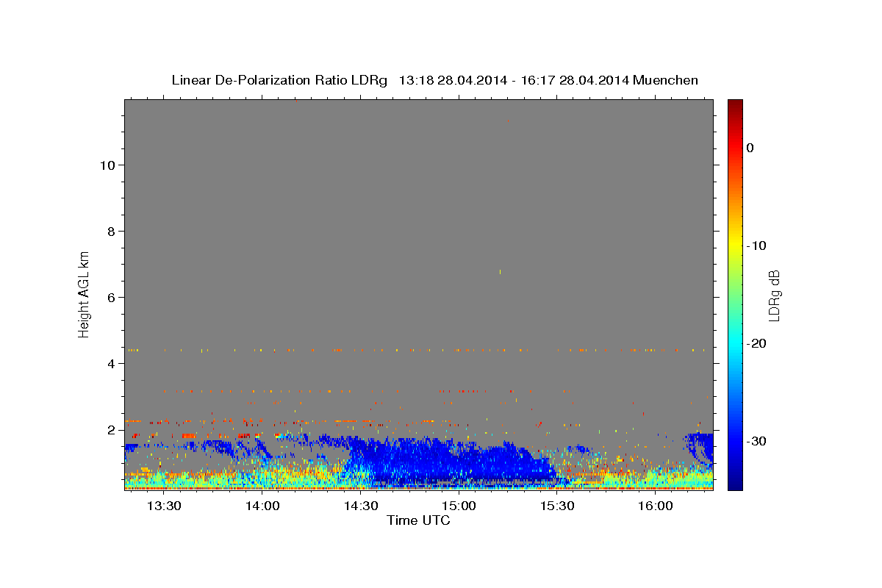Click the height tick label 4
Screen dimensions: 882x588
click(x=112, y=363)
